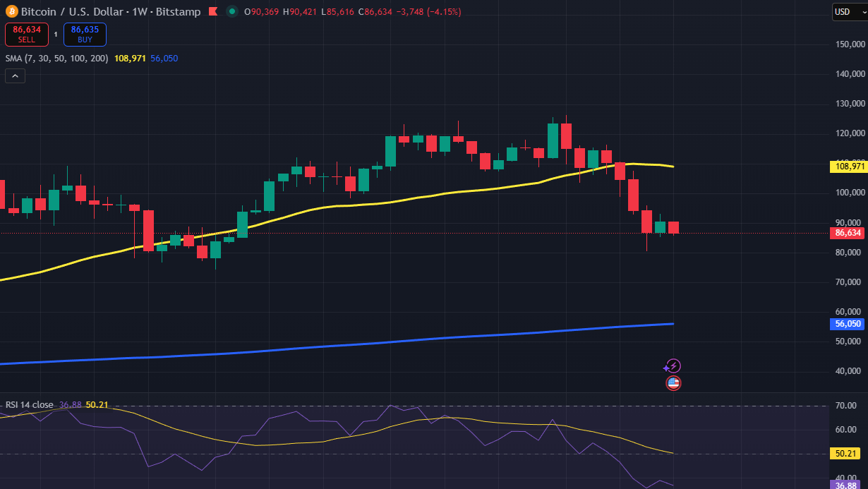Click the blue 56,050 SMA label on the price axis
The height and width of the screenshot is (489, 868).
click(x=847, y=324)
